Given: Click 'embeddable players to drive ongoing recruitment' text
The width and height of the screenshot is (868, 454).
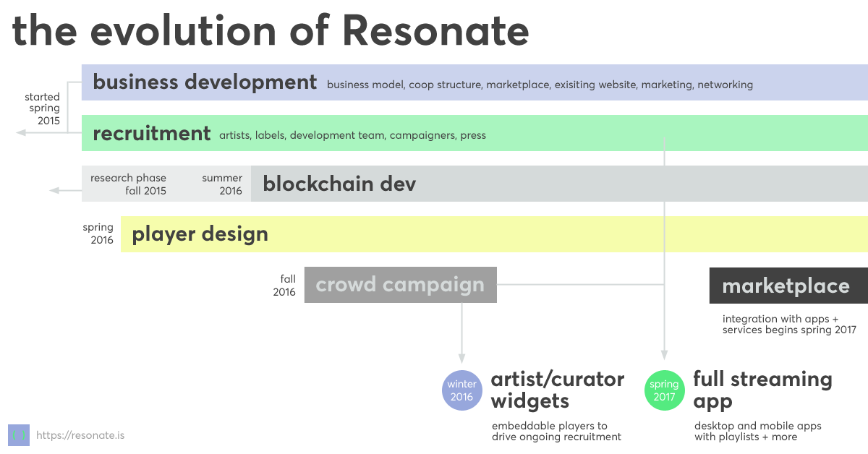Looking at the screenshot, I should [556, 432].
